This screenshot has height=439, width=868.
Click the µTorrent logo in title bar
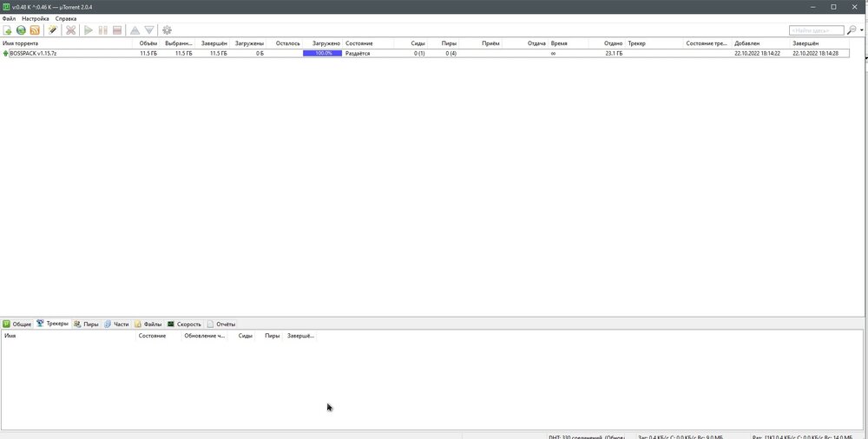point(6,7)
